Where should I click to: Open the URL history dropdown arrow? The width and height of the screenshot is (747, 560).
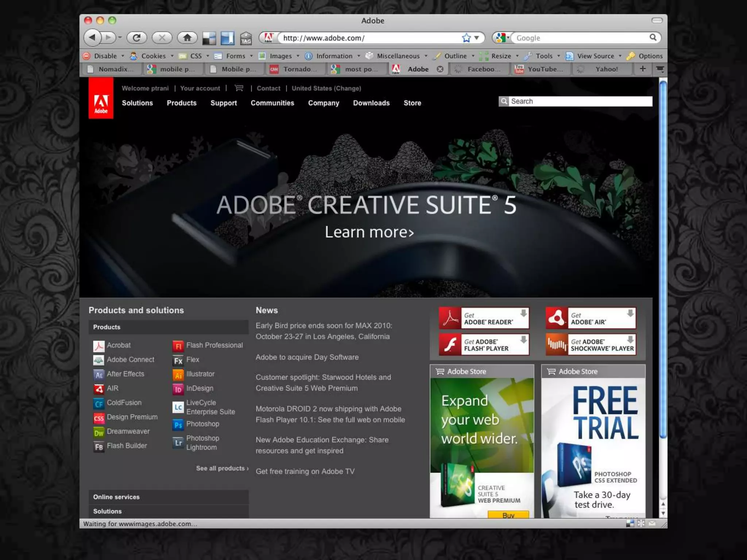pos(476,38)
